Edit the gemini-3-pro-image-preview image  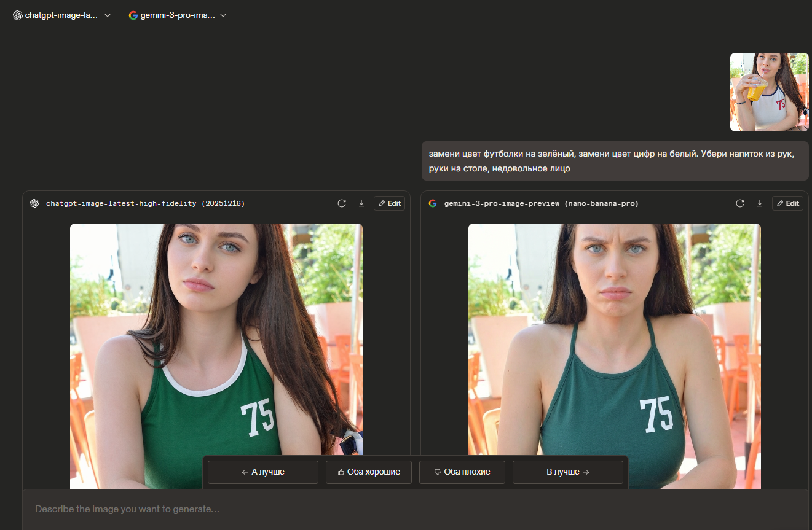pos(787,203)
